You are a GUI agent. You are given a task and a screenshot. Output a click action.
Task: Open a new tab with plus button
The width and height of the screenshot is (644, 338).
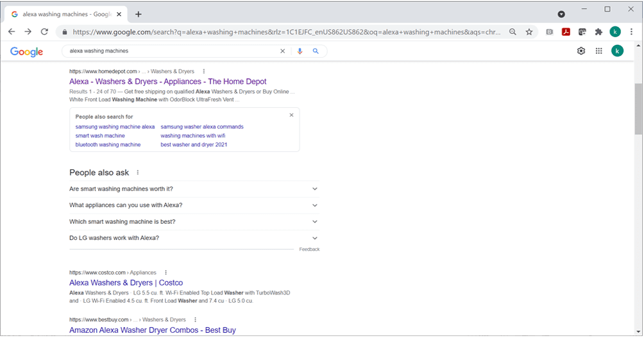tap(138, 14)
